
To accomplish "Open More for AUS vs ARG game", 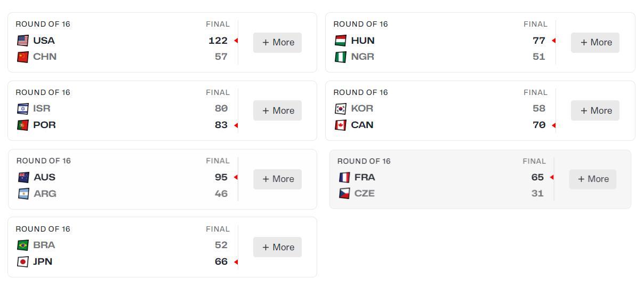I will [277, 179].
